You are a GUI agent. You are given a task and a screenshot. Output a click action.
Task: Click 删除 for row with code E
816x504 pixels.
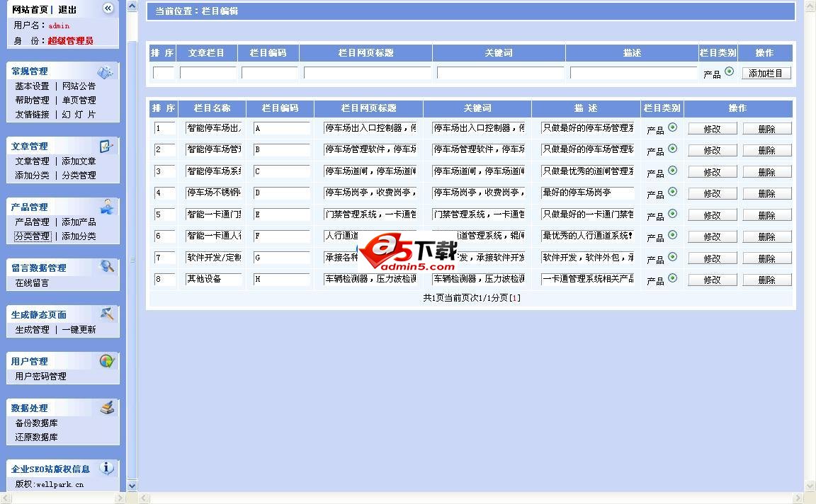tap(766, 215)
